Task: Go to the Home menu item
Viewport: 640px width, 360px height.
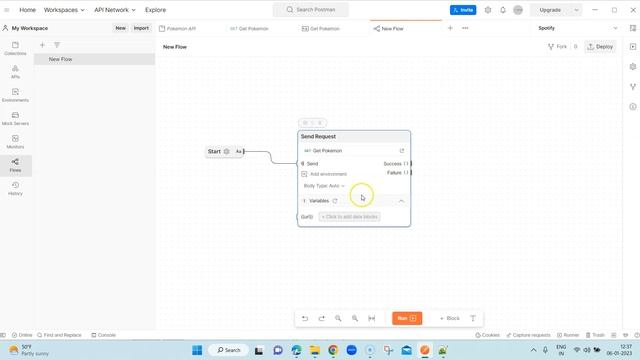Action: click(27, 10)
